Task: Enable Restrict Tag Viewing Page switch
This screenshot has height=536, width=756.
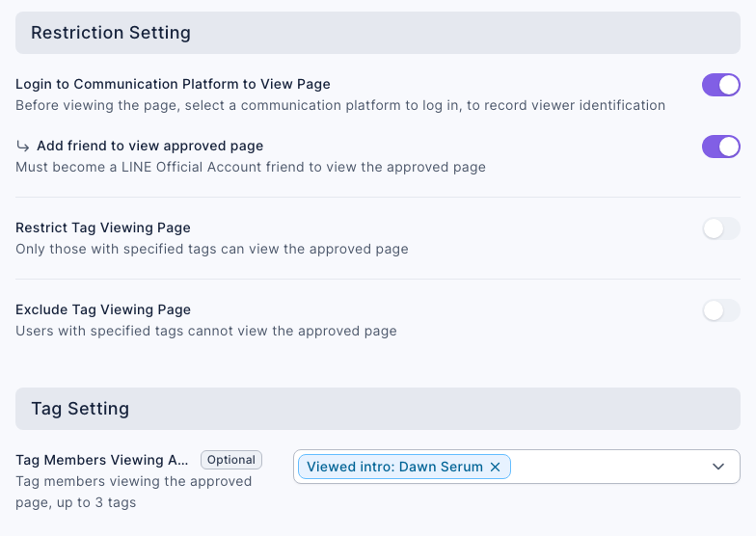Action: pyautogui.click(x=721, y=228)
